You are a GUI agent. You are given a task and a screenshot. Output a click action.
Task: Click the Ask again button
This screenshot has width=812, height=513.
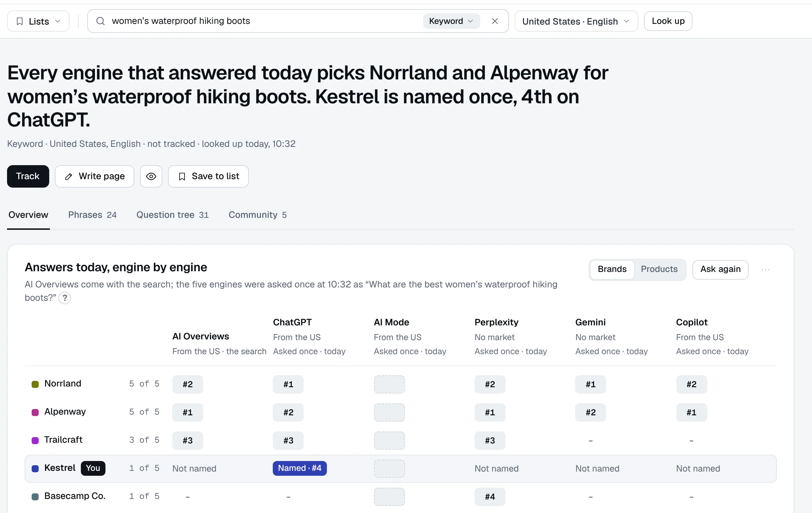click(720, 270)
